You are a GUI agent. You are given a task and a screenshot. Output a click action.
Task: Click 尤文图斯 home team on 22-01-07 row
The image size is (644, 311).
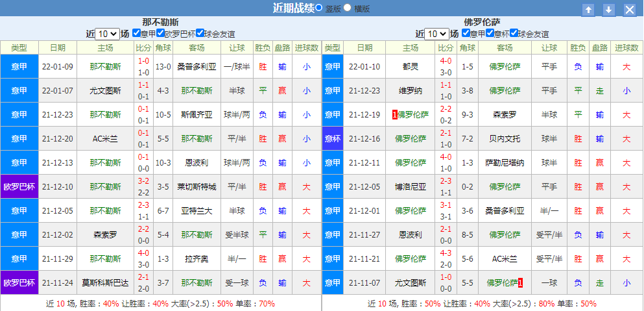click(106, 90)
